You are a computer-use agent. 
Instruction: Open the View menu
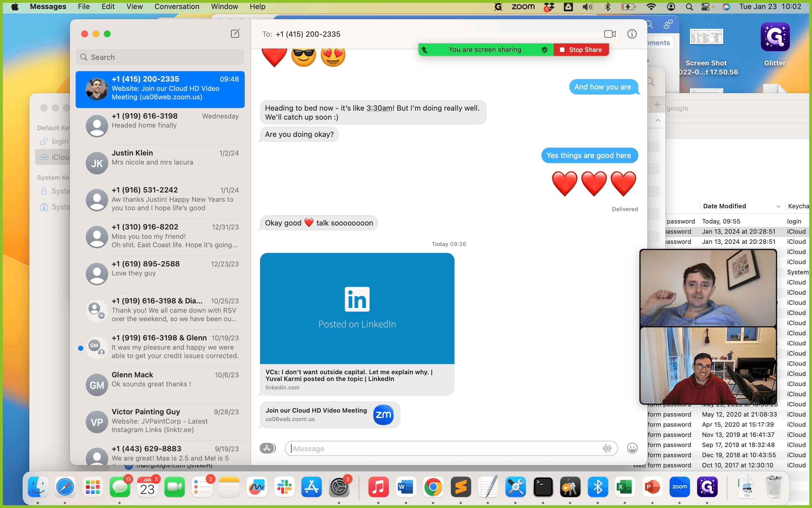134,7
